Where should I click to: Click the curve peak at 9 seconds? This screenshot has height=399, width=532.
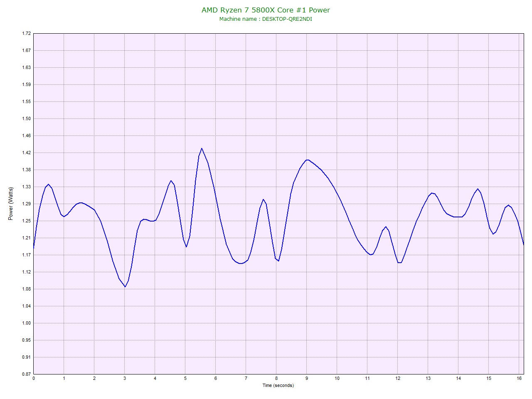pos(307,160)
